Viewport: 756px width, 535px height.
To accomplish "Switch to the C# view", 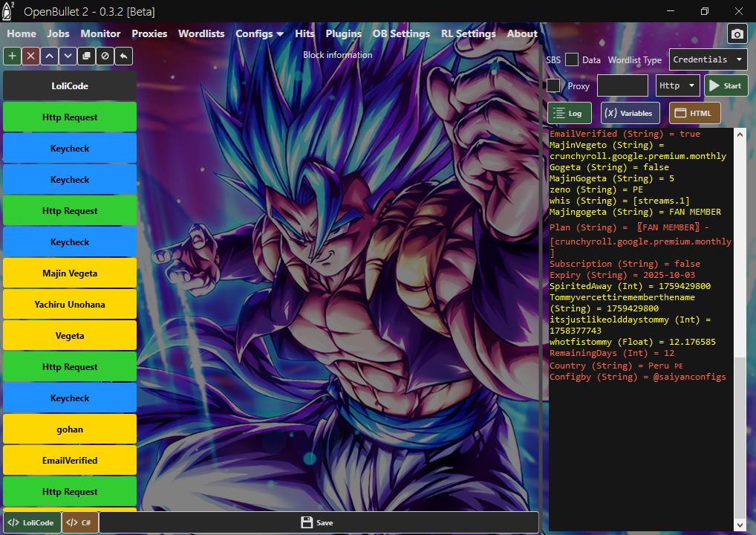I will (79, 522).
